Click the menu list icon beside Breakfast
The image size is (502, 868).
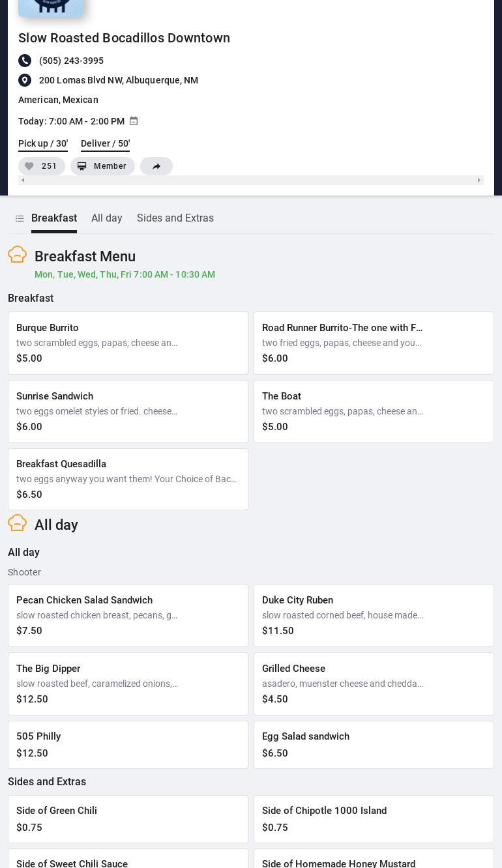point(20,218)
